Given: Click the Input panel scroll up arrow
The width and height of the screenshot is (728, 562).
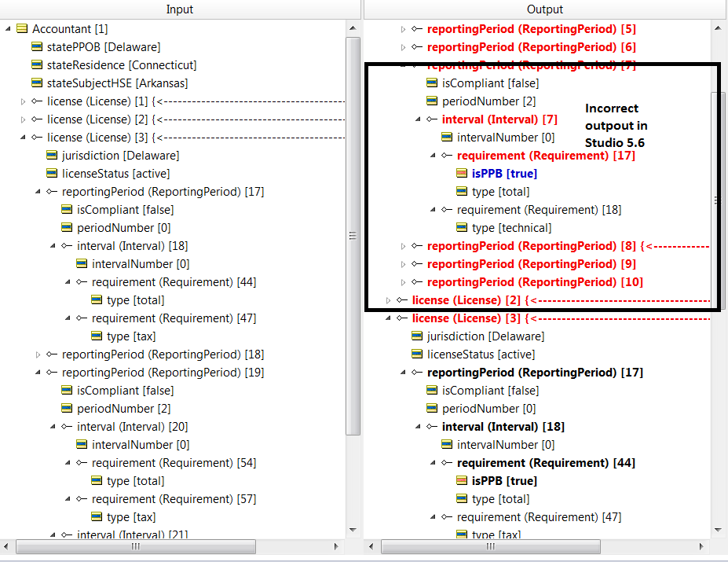Looking at the screenshot, I should [x=353, y=28].
